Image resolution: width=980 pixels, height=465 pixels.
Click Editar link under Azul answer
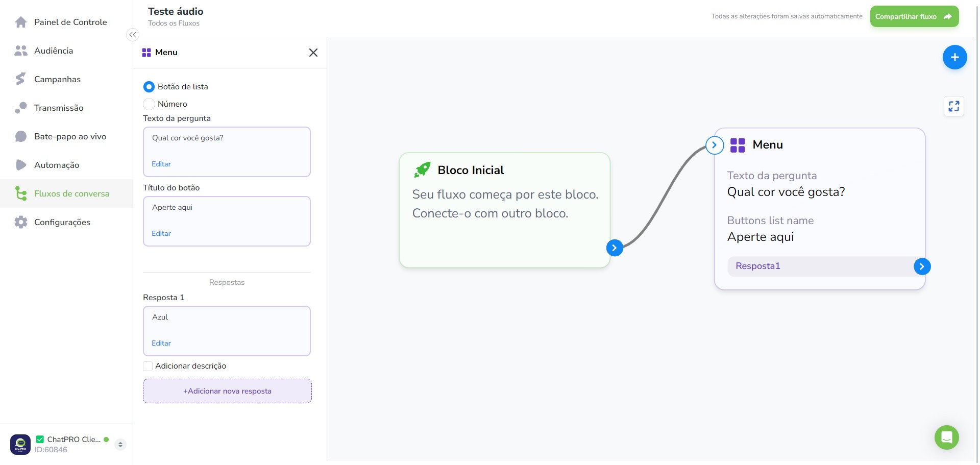pos(161,343)
